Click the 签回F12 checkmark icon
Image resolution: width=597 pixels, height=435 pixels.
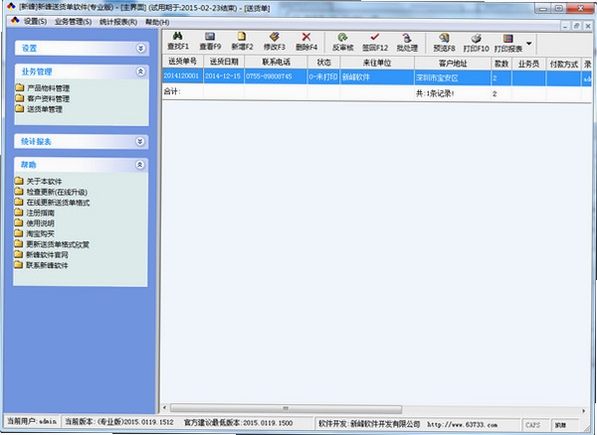[375, 37]
